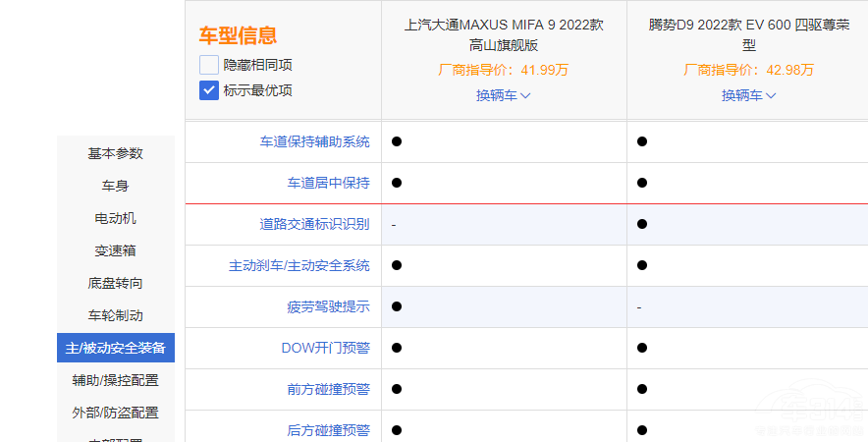This screenshot has width=868, height=442.
Task: Check the 隐藏相同项 checkbox
Action: pos(209,65)
